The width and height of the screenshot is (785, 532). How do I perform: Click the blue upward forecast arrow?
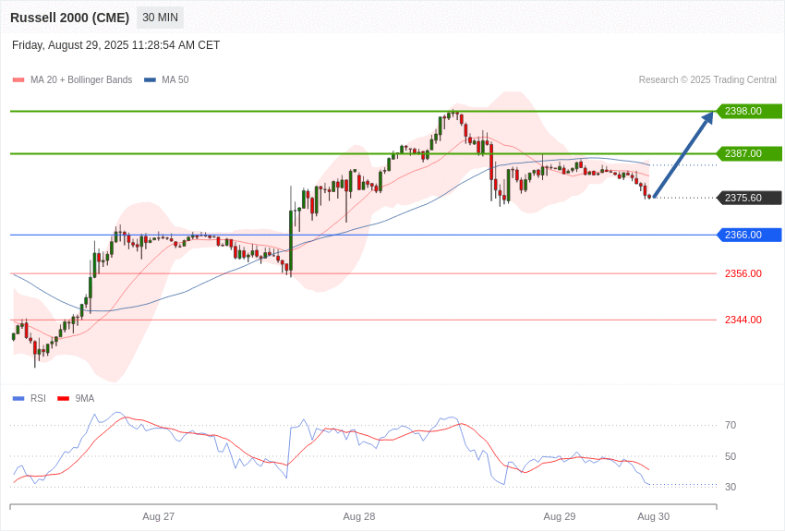[x=683, y=154]
